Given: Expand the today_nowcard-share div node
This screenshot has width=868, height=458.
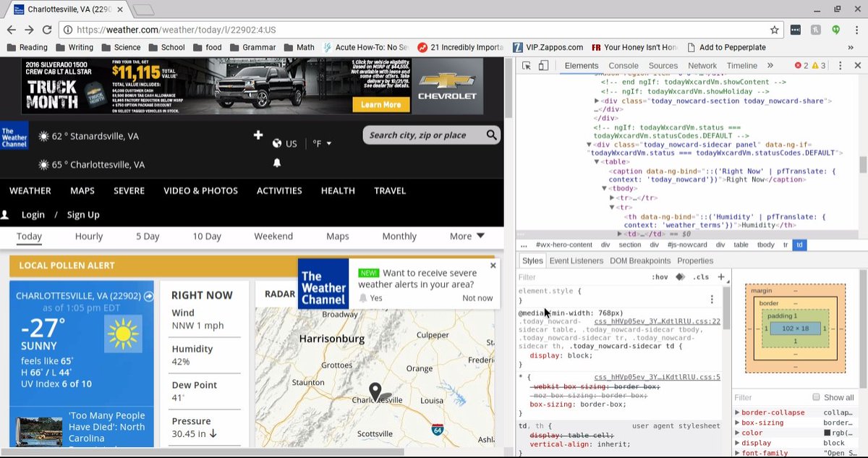Looking at the screenshot, I should [x=596, y=101].
